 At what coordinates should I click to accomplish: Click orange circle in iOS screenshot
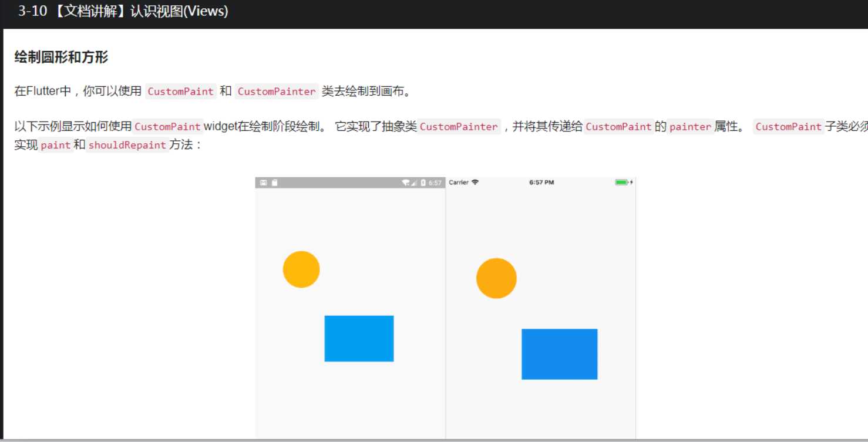pyautogui.click(x=496, y=278)
